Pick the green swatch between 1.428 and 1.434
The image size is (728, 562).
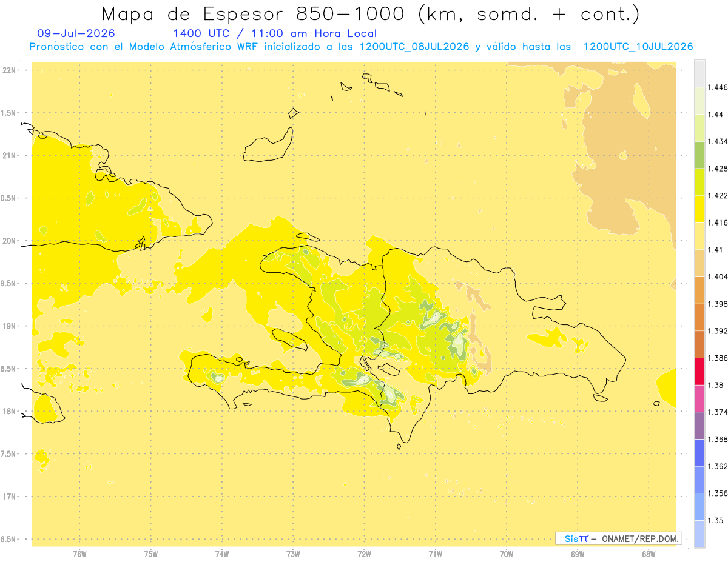coord(699,155)
